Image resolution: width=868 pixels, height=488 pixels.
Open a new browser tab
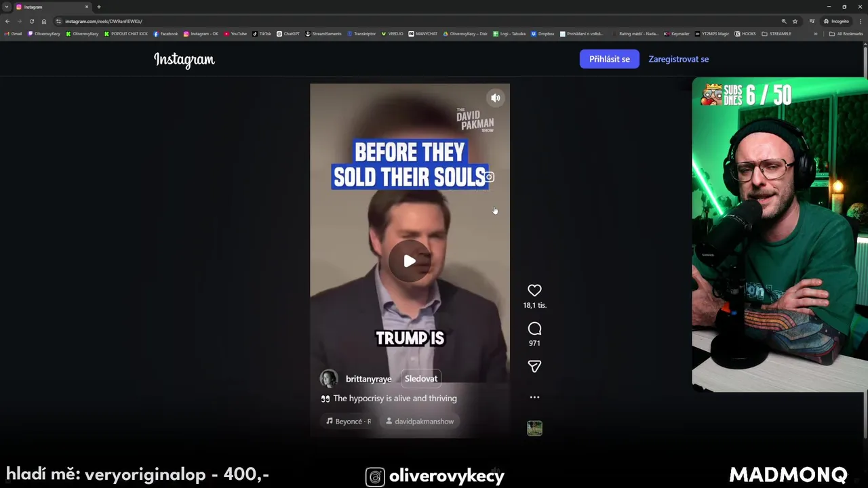click(x=99, y=7)
